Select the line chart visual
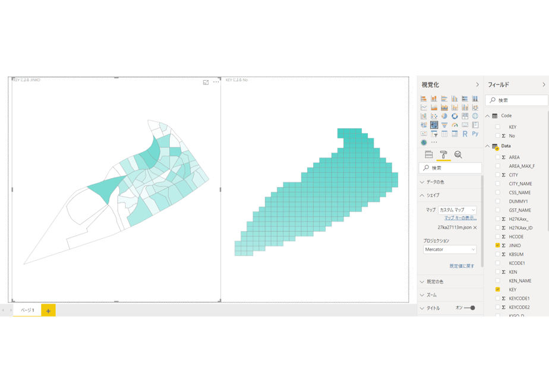The image size is (549, 392). pos(424,107)
